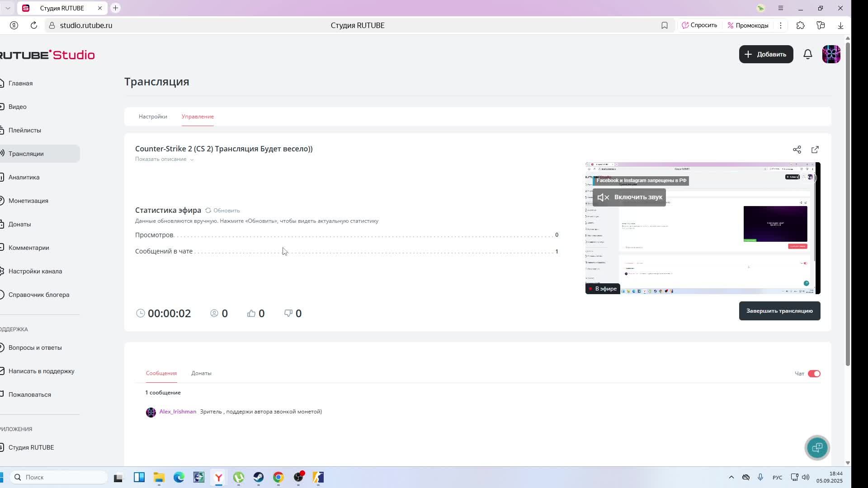The height and width of the screenshot is (488, 868).
Task: Click the refresh icon next to Обновить
Action: coord(208,211)
